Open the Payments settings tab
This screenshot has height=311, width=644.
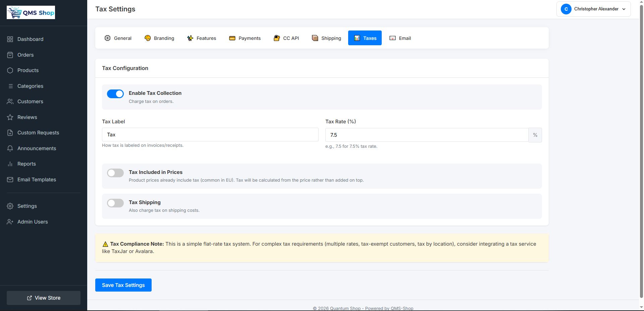[245, 38]
